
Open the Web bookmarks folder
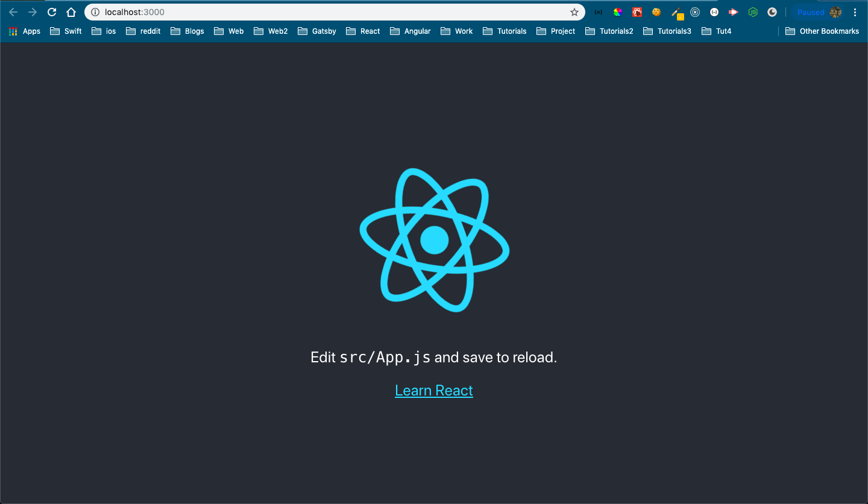(228, 31)
